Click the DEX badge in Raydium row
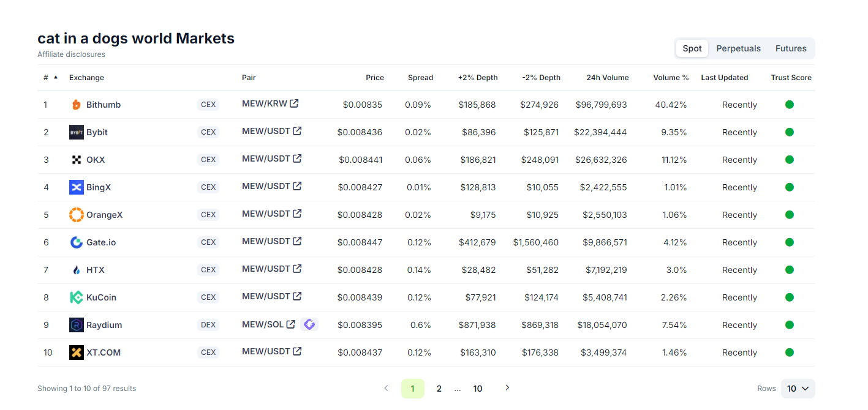Viewport: 868px width, 410px height. click(208, 325)
